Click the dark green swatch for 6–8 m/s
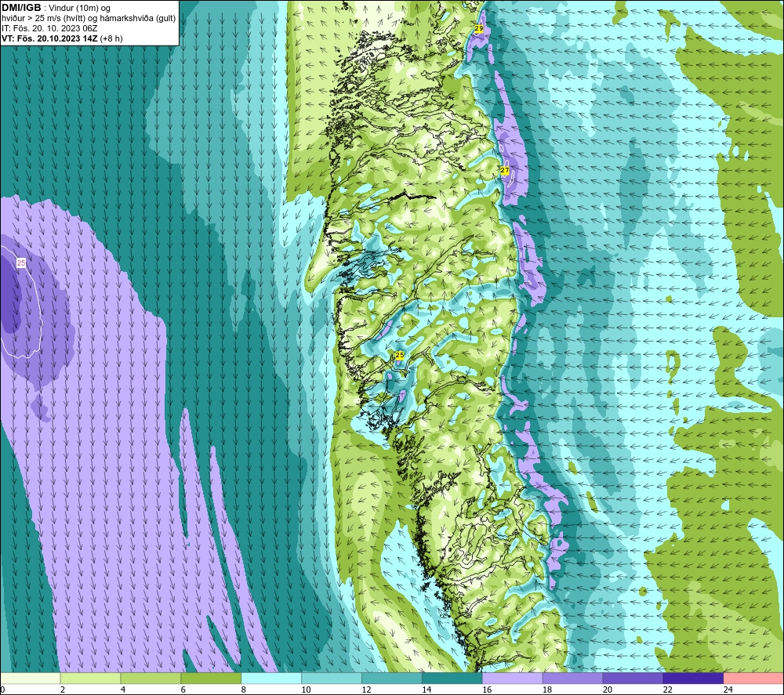 211,678
